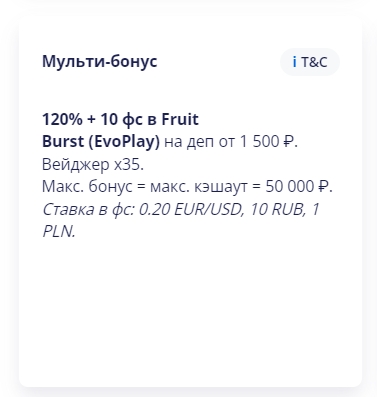Click the 0.20 EUR/USD stake value
The height and width of the screenshot is (397, 377).
click(192, 209)
